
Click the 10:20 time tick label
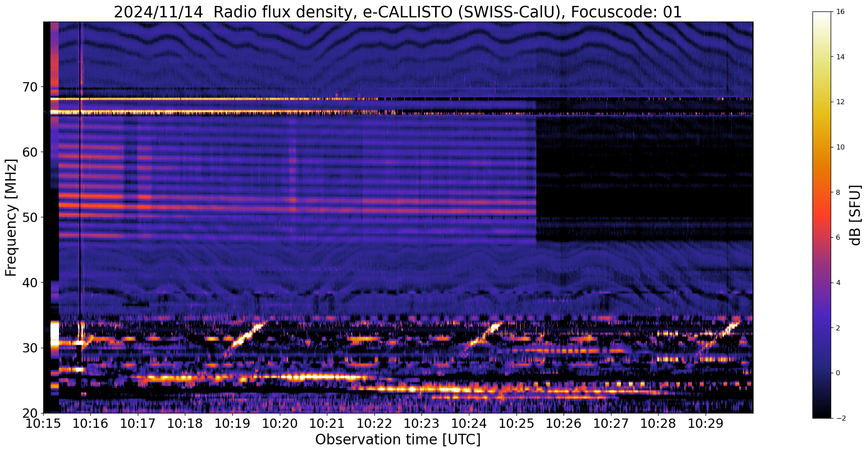pyautogui.click(x=280, y=424)
